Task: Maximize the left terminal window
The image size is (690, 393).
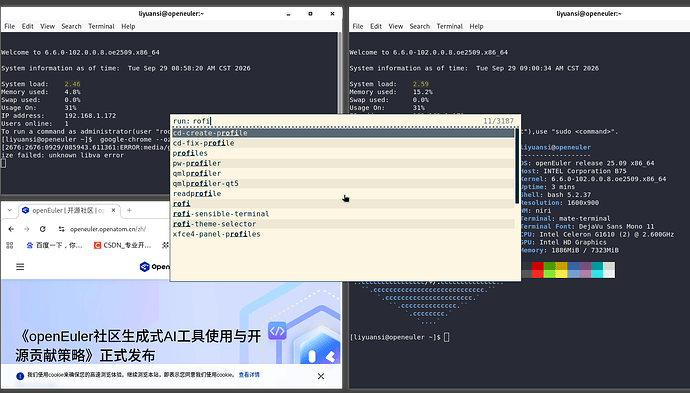Action: 310,14
